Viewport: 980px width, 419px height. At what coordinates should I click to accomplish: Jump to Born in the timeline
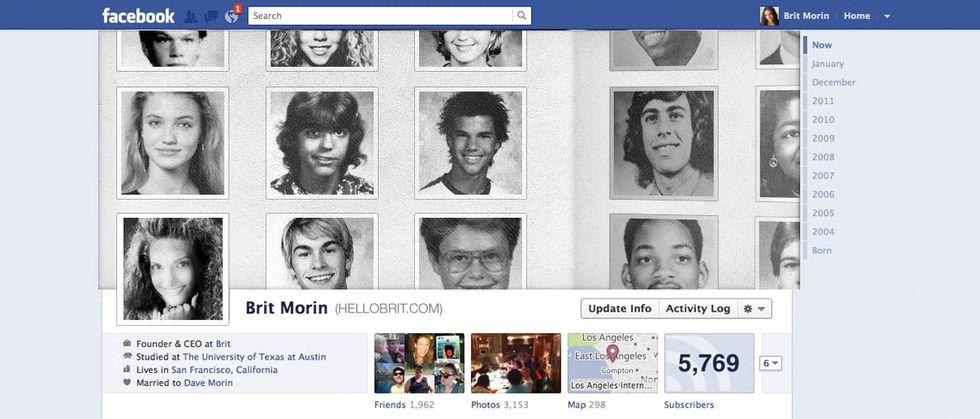[x=821, y=250]
